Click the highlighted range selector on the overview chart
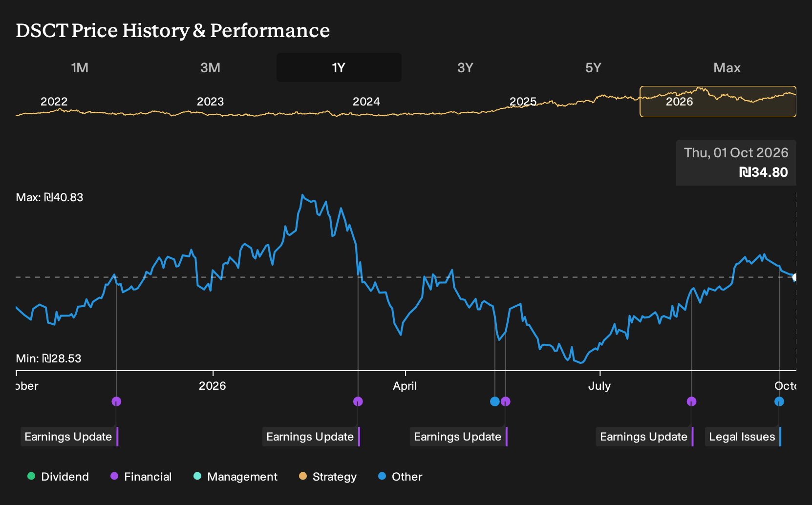 click(x=718, y=102)
